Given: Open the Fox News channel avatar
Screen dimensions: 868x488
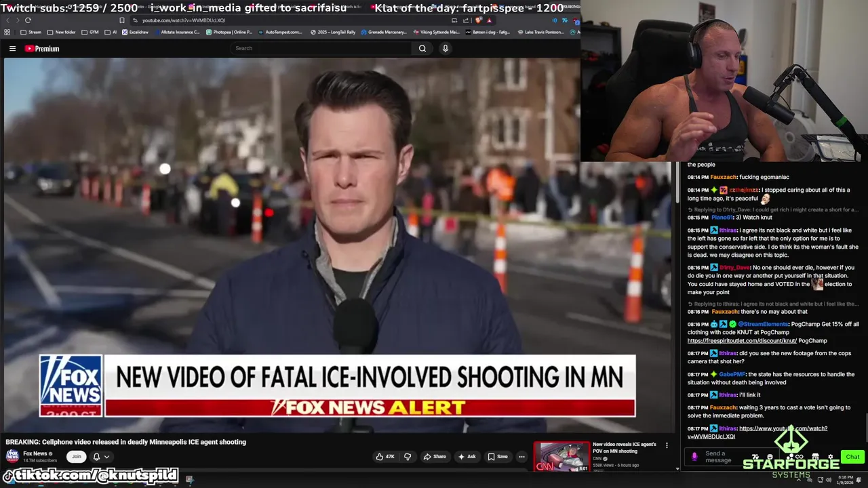Looking at the screenshot, I should (12, 456).
